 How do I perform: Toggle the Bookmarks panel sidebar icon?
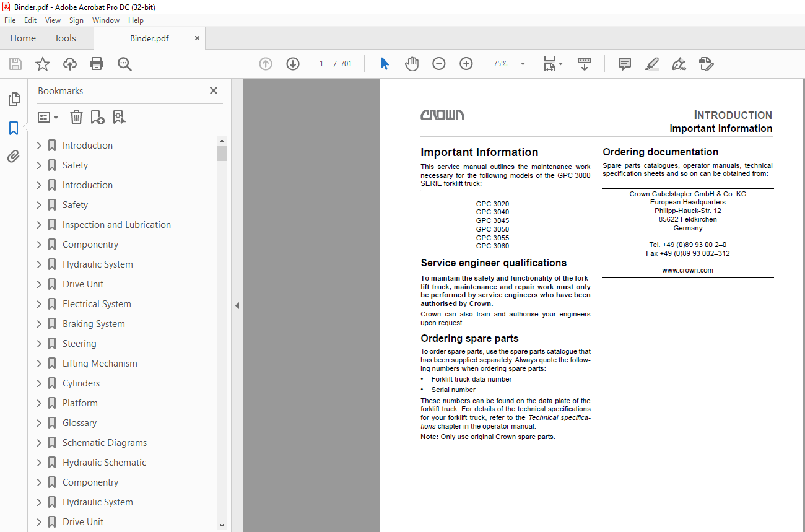tap(14, 128)
